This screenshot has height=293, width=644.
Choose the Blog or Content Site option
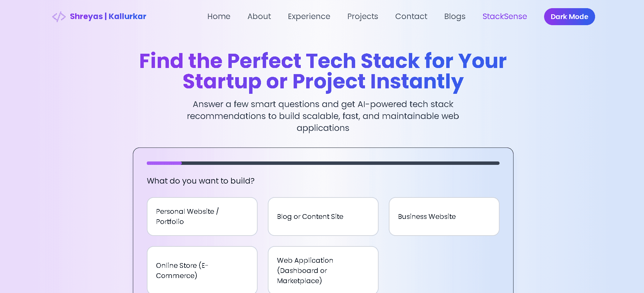tap(323, 217)
